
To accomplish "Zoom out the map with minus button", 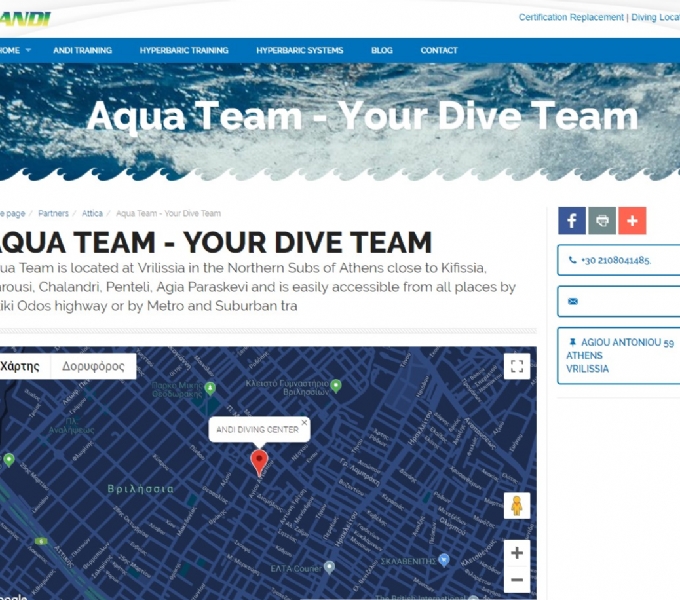I will point(517,580).
